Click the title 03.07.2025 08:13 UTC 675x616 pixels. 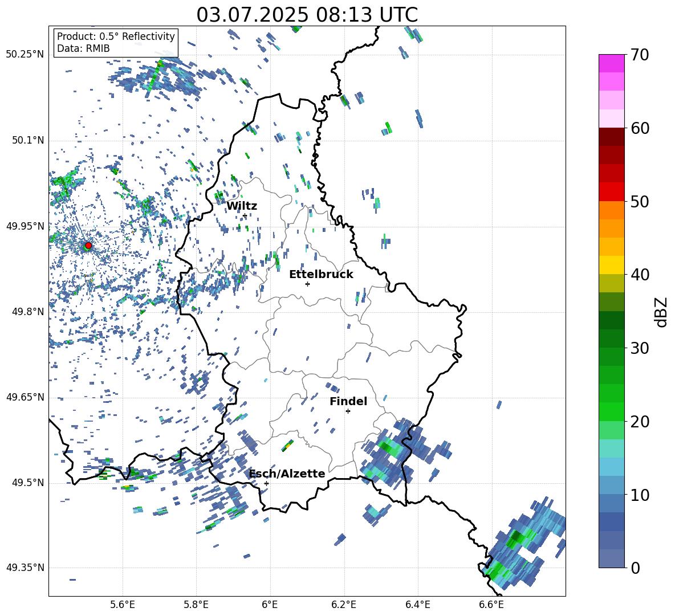pyautogui.click(x=307, y=15)
